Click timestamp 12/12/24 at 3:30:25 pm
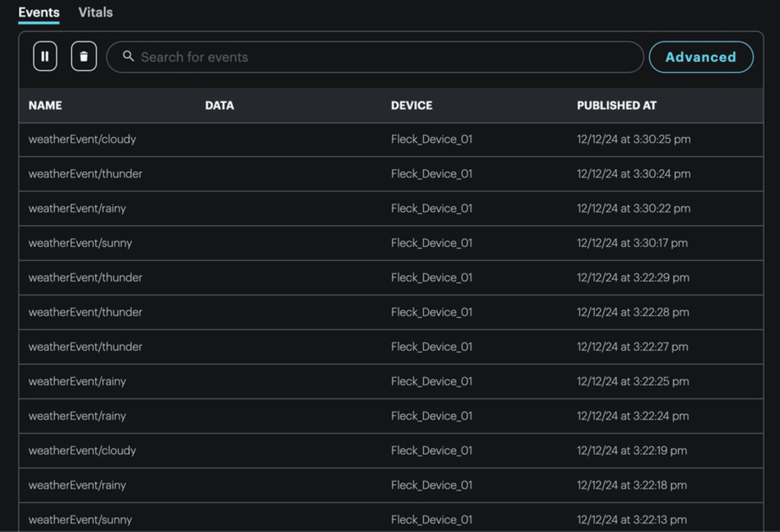This screenshot has height=532, width=780. pos(634,139)
